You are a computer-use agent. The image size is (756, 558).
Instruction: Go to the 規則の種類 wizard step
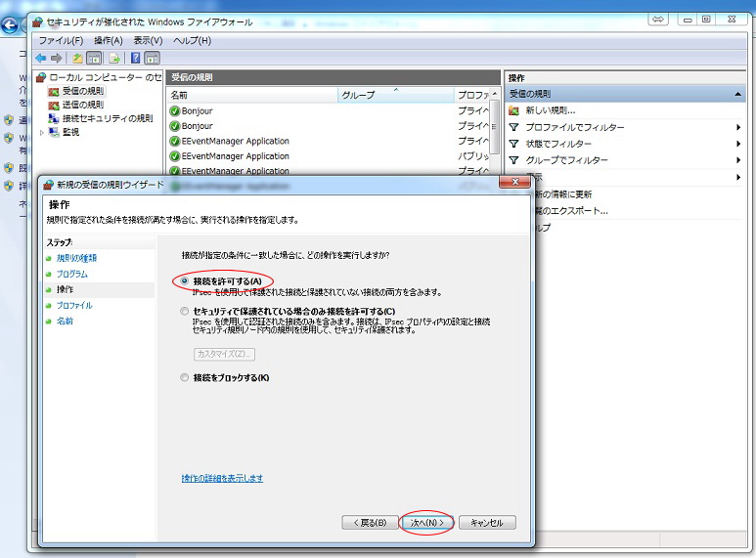(x=76, y=258)
